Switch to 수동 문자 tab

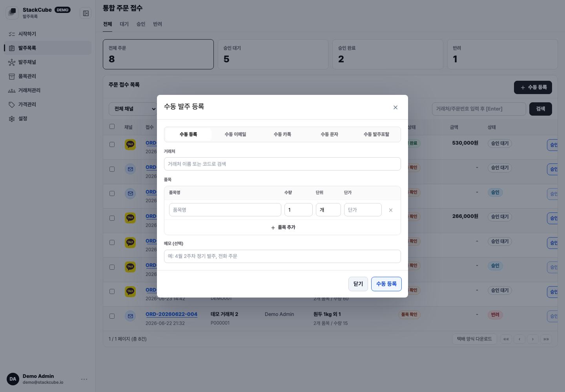330,134
